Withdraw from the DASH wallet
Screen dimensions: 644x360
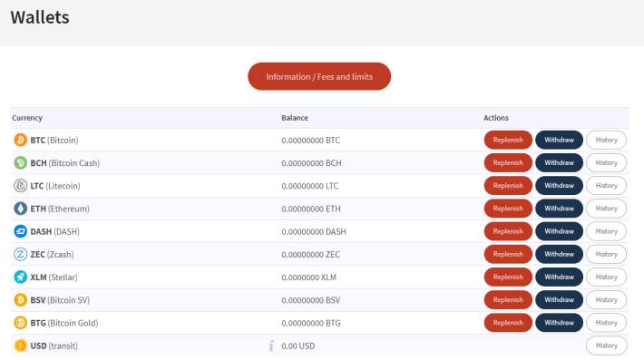pyautogui.click(x=559, y=231)
